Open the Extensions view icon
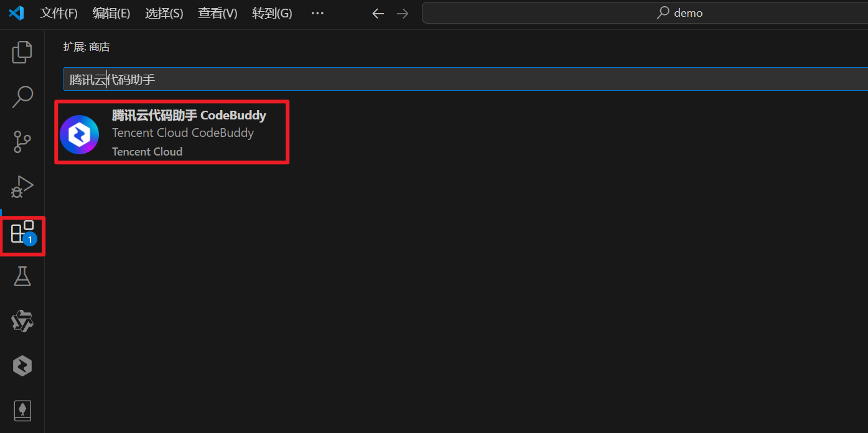This screenshot has width=868, height=433. pyautogui.click(x=22, y=232)
